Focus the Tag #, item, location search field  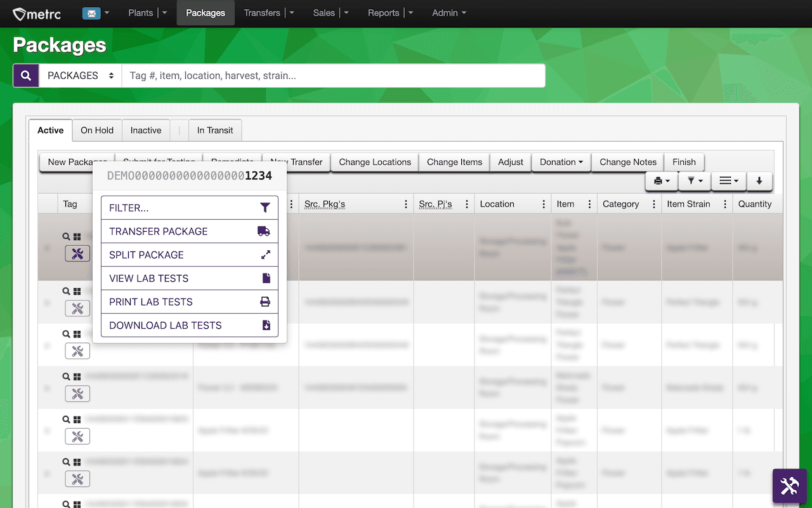pos(333,76)
